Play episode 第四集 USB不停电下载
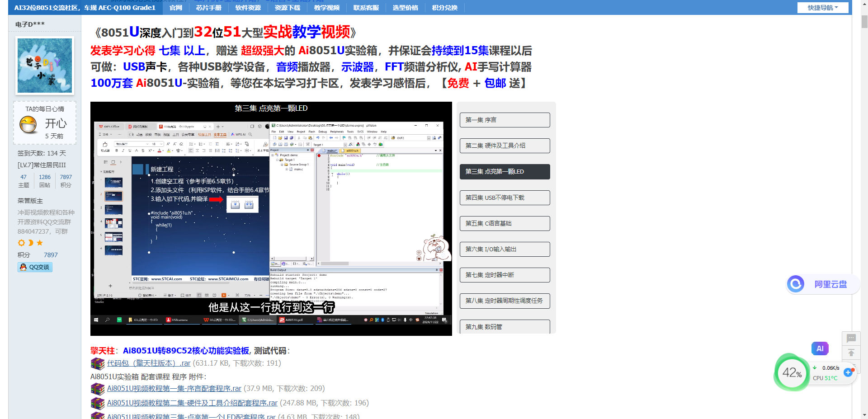The height and width of the screenshot is (419, 868). tap(505, 198)
